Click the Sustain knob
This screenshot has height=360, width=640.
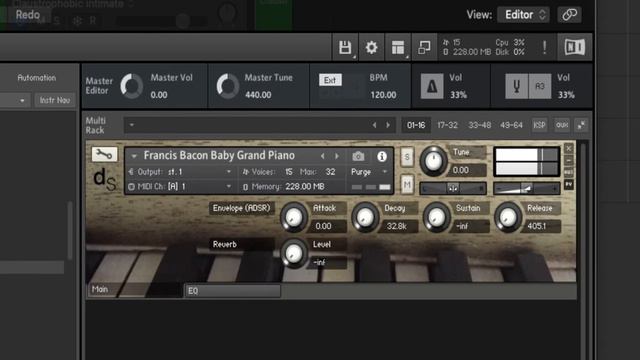coord(436,218)
